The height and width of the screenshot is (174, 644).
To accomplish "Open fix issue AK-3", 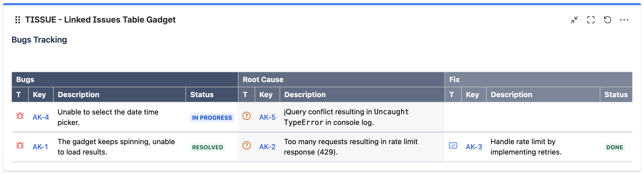I will (474, 147).
